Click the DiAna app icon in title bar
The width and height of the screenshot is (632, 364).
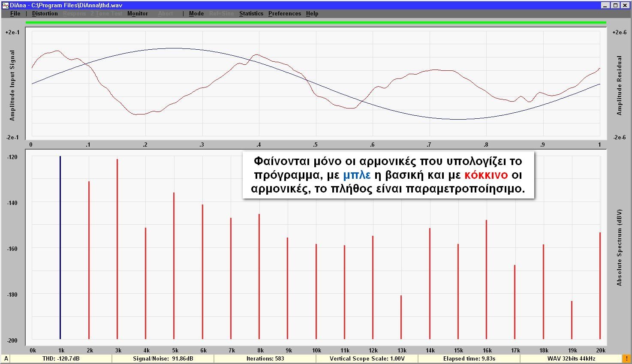pyautogui.click(x=5, y=5)
